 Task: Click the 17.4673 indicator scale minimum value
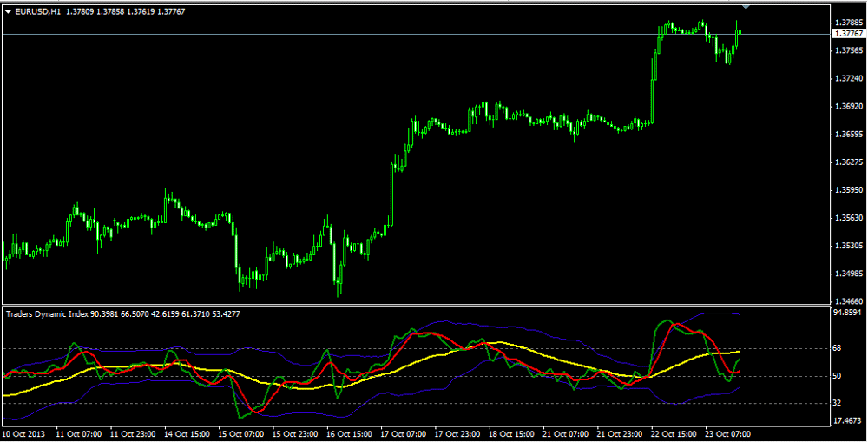coord(848,420)
